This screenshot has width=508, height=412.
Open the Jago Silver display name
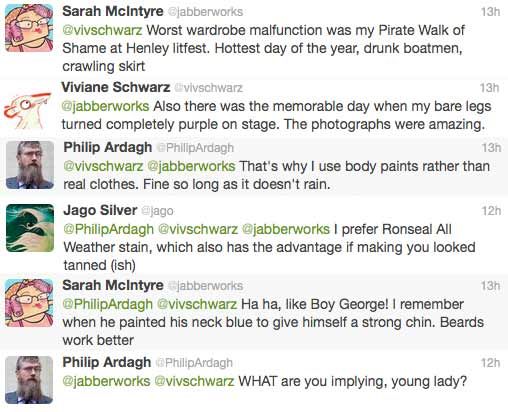(x=100, y=210)
